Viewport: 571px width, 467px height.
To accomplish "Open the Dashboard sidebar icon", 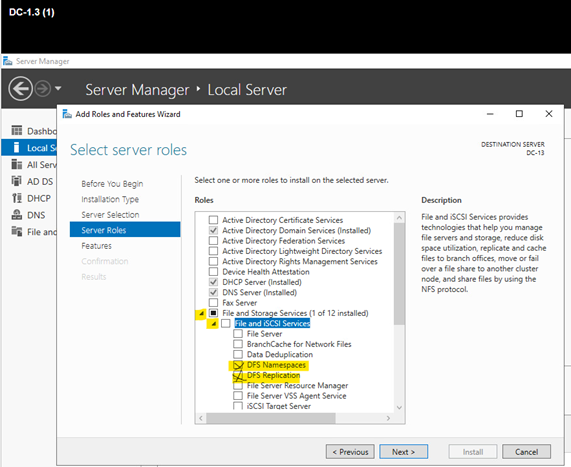I will (x=17, y=130).
